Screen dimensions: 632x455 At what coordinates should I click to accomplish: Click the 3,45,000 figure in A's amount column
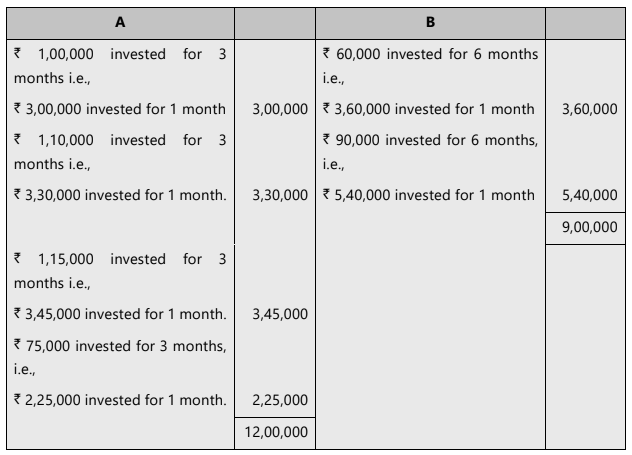click(x=281, y=314)
